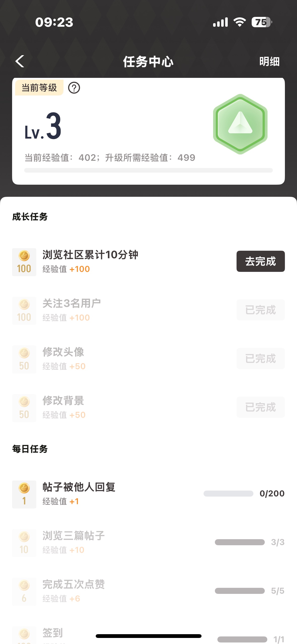Tap 已完成 button for 关注3名用户
Viewport: 297px width, 644px height.
pos(260,310)
